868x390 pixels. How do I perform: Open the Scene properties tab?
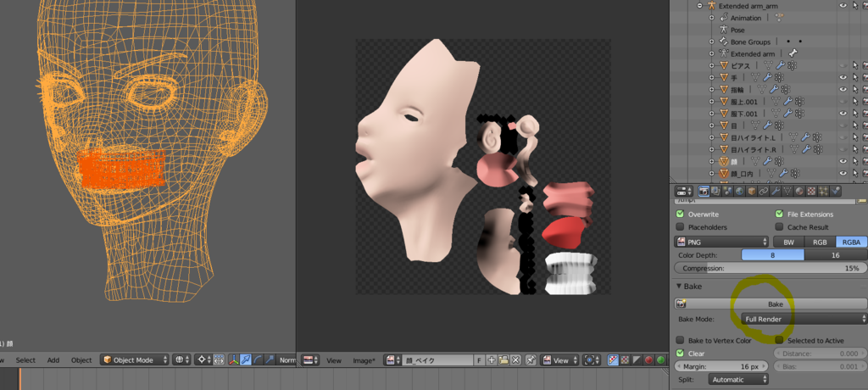(x=727, y=191)
